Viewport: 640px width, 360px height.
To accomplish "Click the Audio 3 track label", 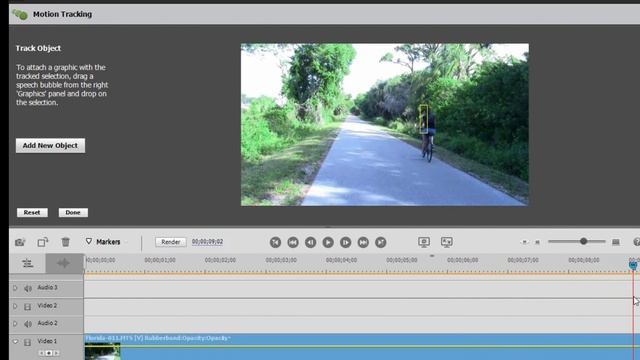I will click(47, 288).
